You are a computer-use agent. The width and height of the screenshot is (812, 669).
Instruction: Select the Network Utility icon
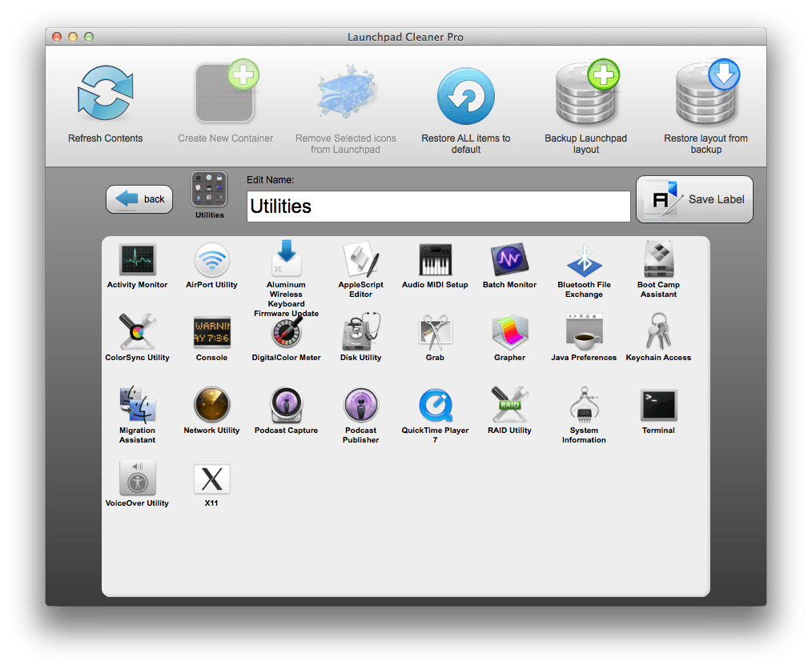pyautogui.click(x=211, y=405)
